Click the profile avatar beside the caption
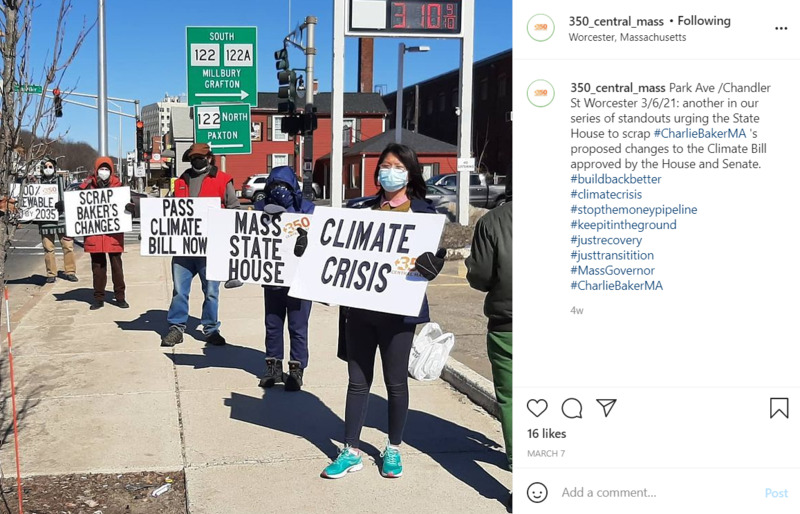 [x=540, y=93]
